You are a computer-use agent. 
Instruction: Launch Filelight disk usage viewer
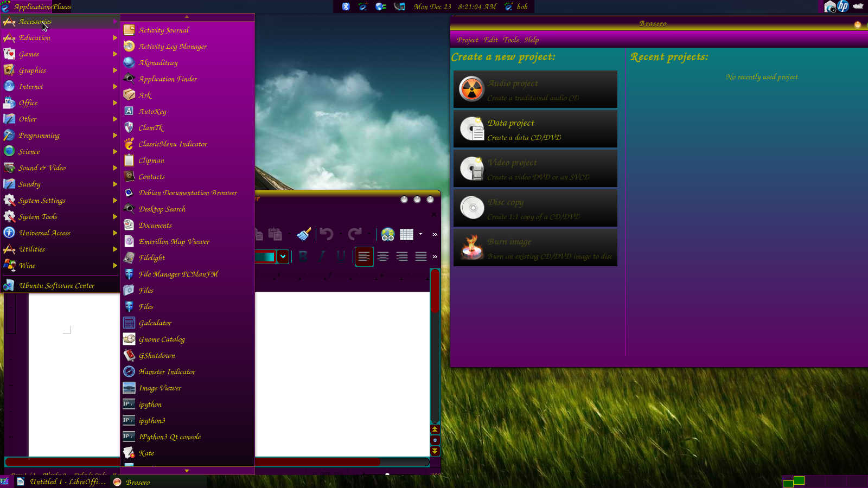point(187,258)
